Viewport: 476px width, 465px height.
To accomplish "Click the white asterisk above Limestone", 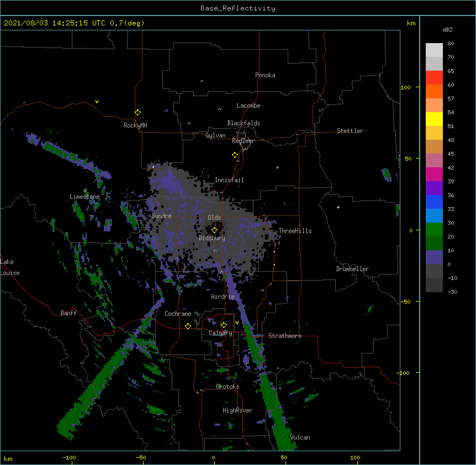I will [85, 191].
